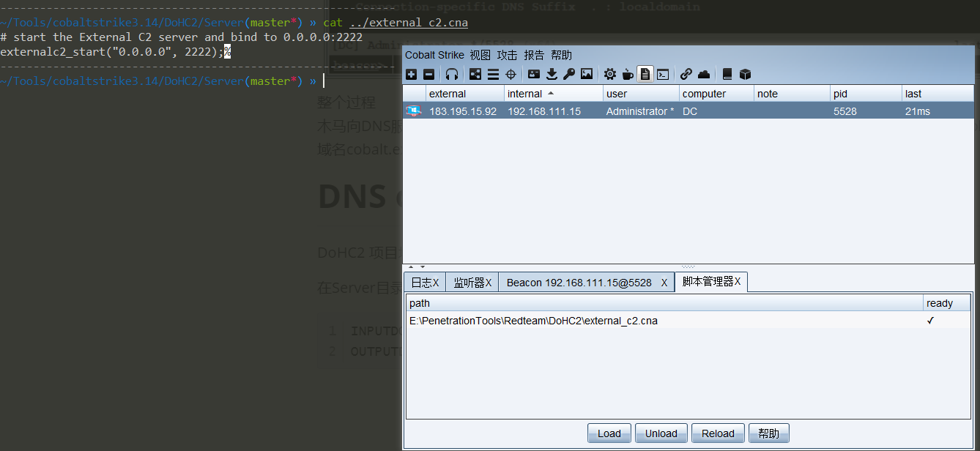Open the 报告 menu
Screen dimensions: 980x451
534,55
